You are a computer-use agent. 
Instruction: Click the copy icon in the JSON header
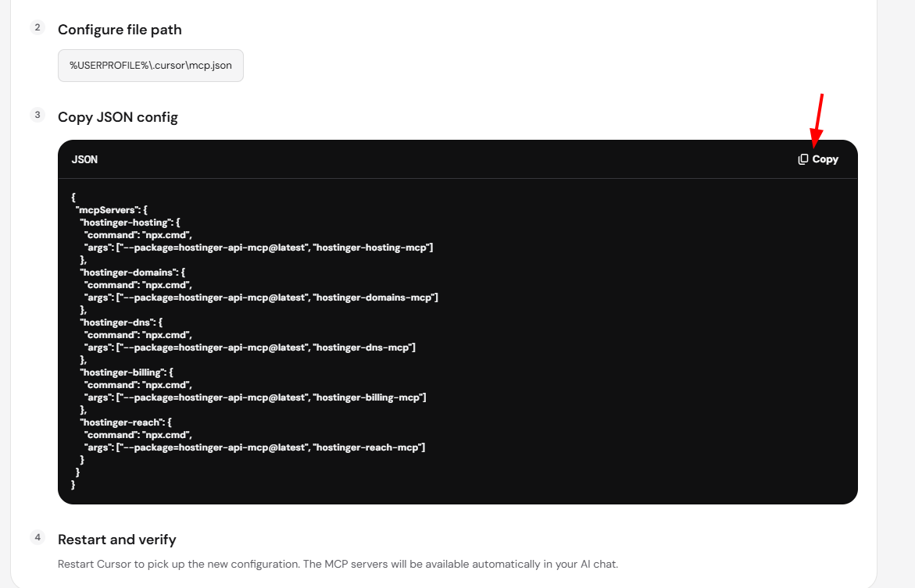pyautogui.click(x=803, y=159)
